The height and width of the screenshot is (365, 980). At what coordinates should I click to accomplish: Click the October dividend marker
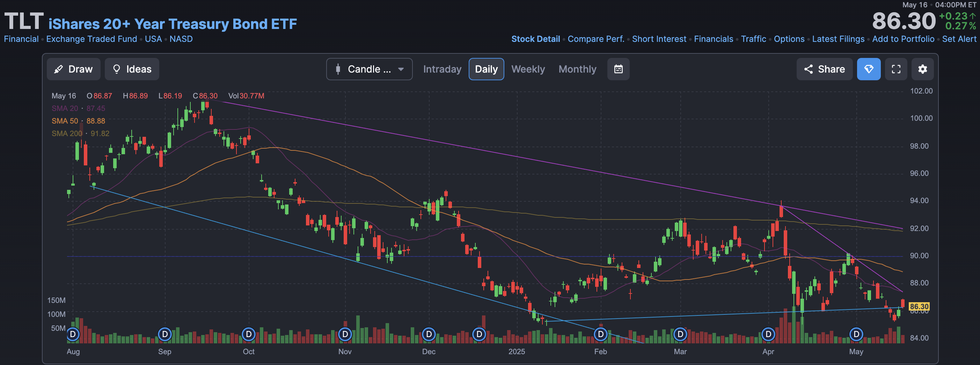(x=248, y=334)
